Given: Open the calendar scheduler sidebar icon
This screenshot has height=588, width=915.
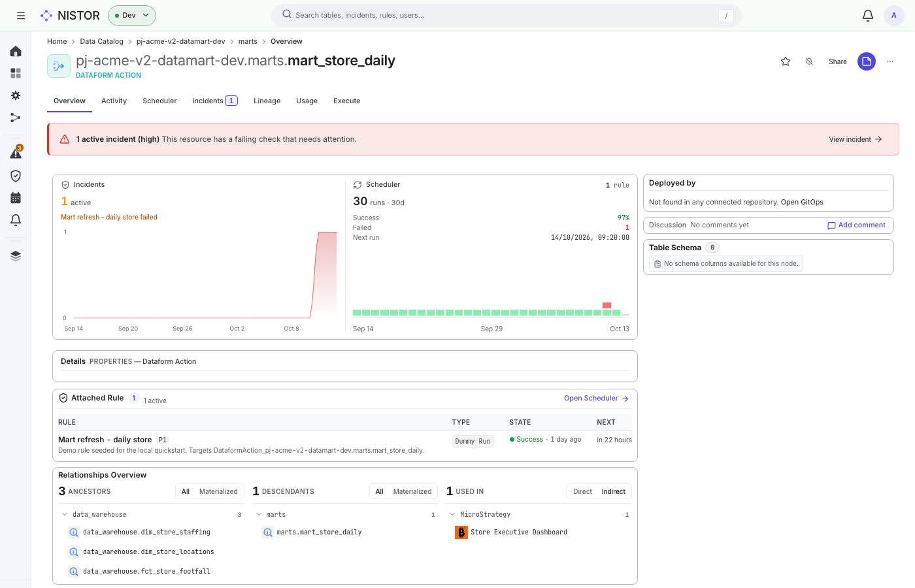Looking at the screenshot, I should click(16, 198).
